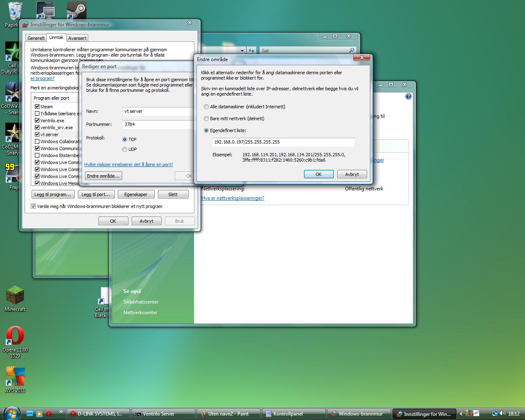Toggle the Ventrilo.exe checkbox

(x=37, y=121)
